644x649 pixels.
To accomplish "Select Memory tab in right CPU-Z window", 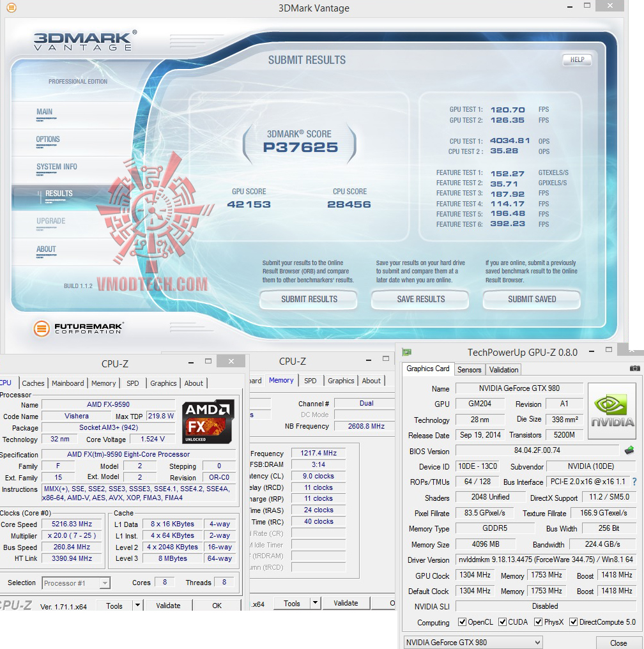I will (x=281, y=380).
